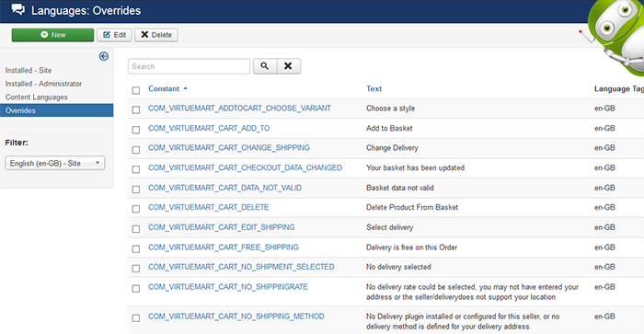Open COM_VIRTUEMART_CART_NO_SHIPPING_METHOD override

236,317
